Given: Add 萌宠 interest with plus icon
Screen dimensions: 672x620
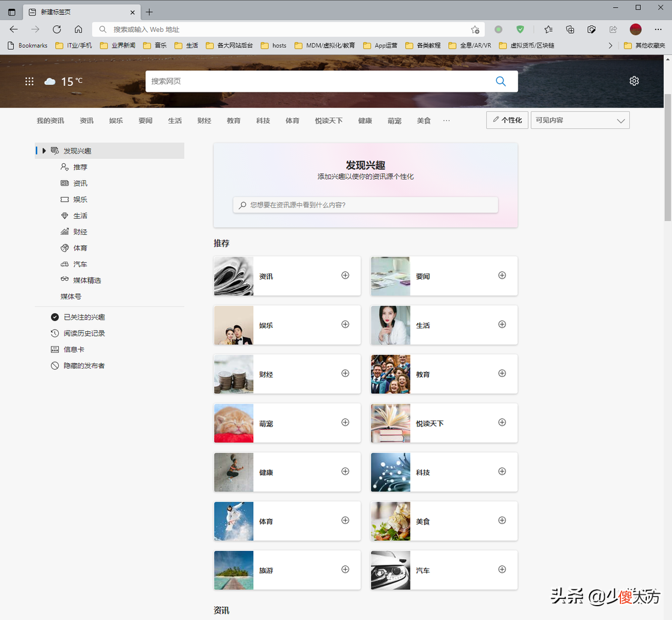Looking at the screenshot, I should coord(345,423).
